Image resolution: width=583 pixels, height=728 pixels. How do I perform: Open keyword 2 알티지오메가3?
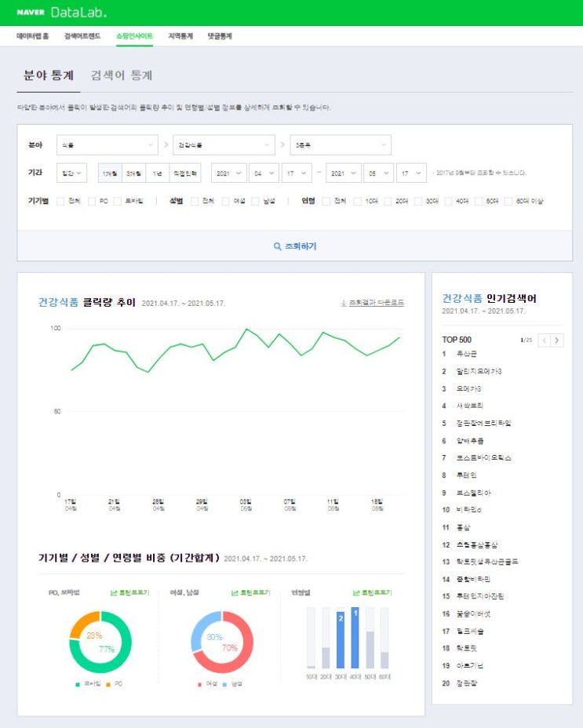coord(479,371)
